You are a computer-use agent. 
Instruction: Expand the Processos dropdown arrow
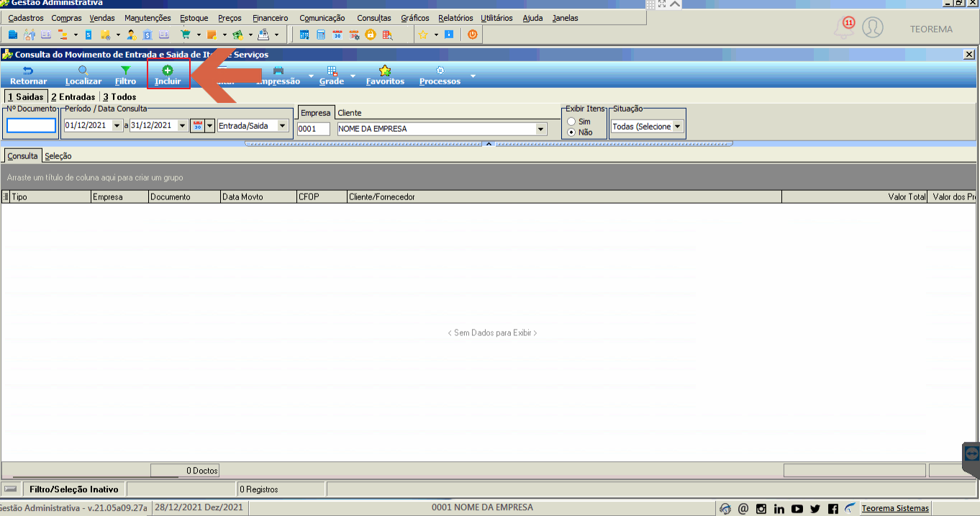[473, 76]
